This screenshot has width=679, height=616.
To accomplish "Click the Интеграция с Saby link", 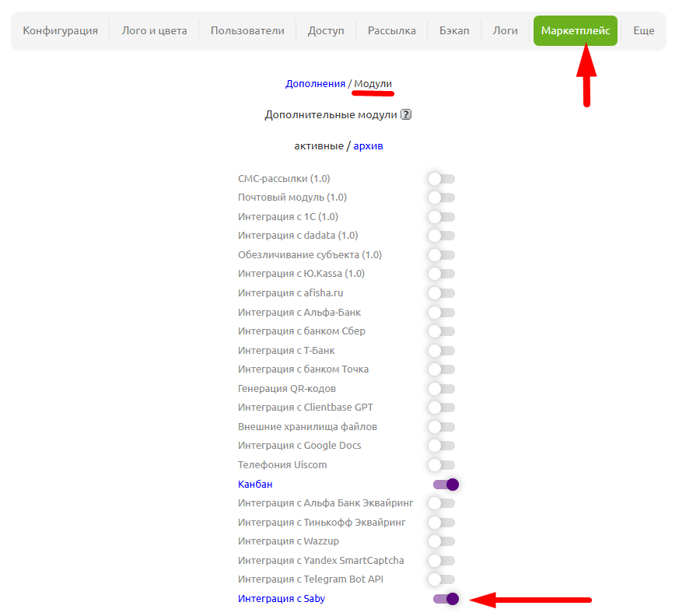I will 281,599.
